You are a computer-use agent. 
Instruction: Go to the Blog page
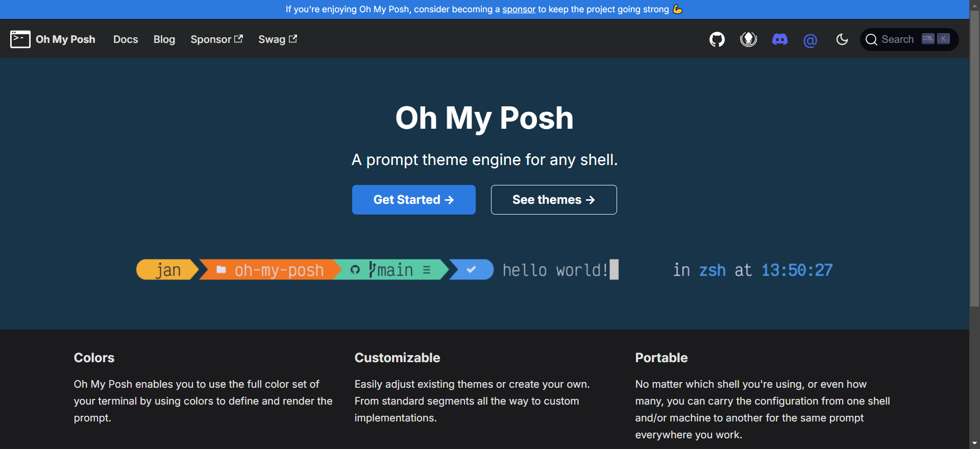(x=164, y=39)
